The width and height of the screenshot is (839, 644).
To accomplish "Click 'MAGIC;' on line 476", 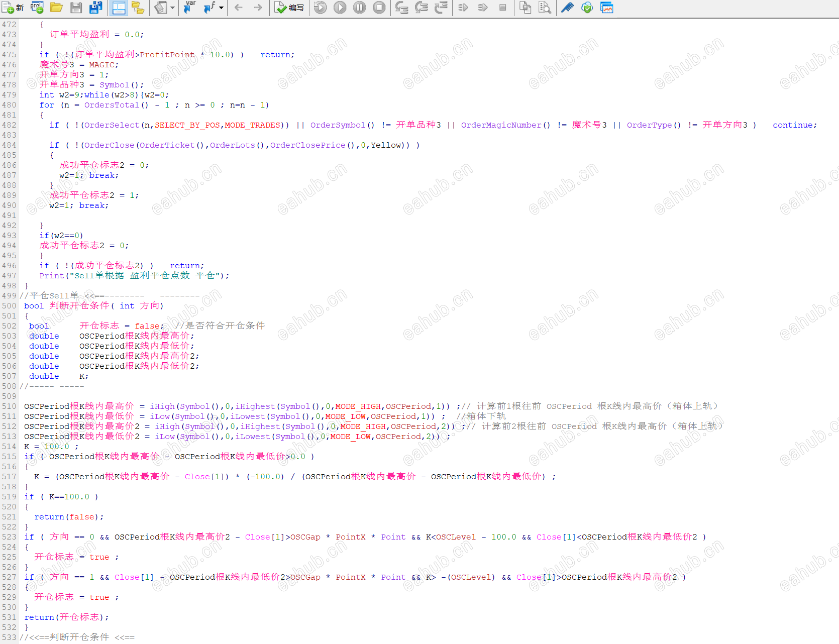I will point(104,65).
